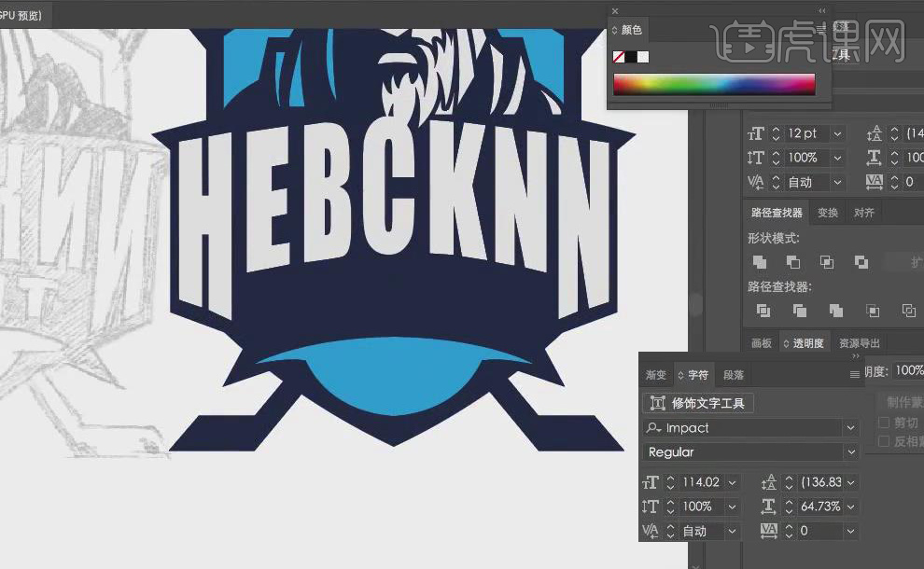This screenshot has width=924, height=569.
Task: Click the font search icon beside Impact
Action: [x=653, y=428]
